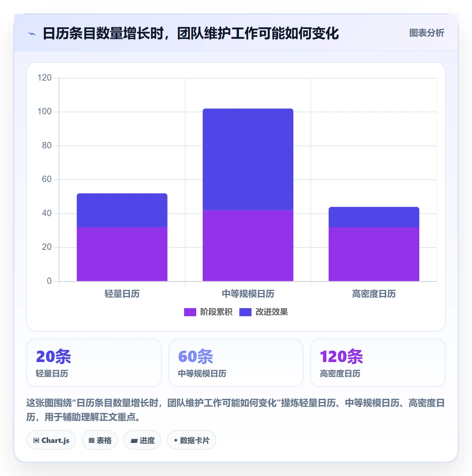Open the 120条 高密度日历 data card
Screen dimensions: 472x476
tap(378, 363)
